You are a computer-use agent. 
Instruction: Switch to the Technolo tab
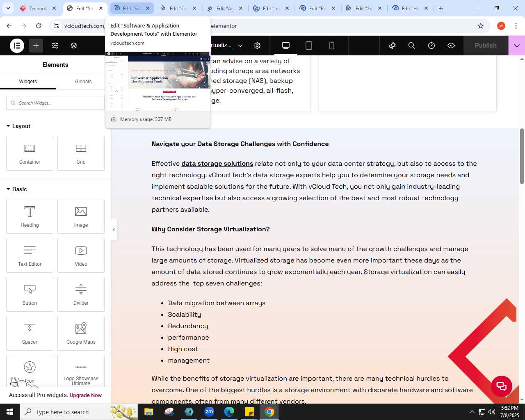(x=37, y=8)
